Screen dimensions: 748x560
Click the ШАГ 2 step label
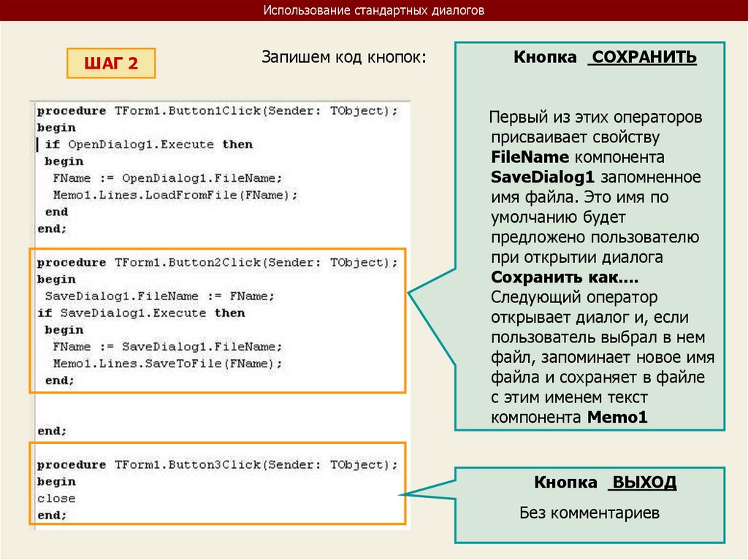click(x=111, y=63)
